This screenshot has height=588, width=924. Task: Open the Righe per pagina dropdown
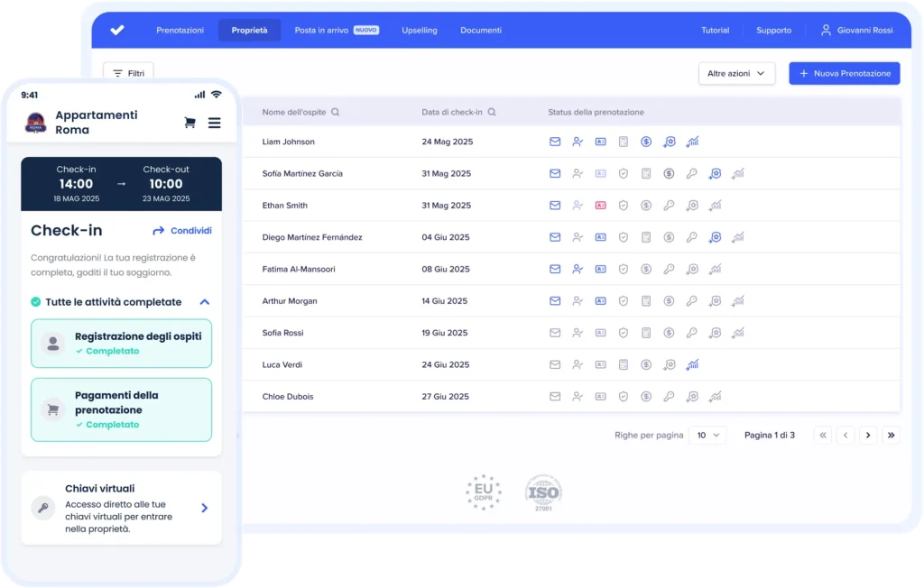[707, 436]
